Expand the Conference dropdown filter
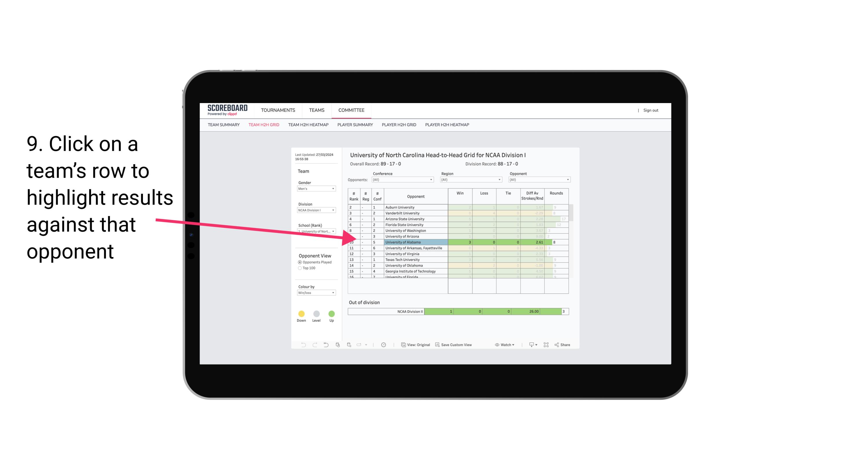Viewport: 868px width, 467px height. (x=432, y=180)
